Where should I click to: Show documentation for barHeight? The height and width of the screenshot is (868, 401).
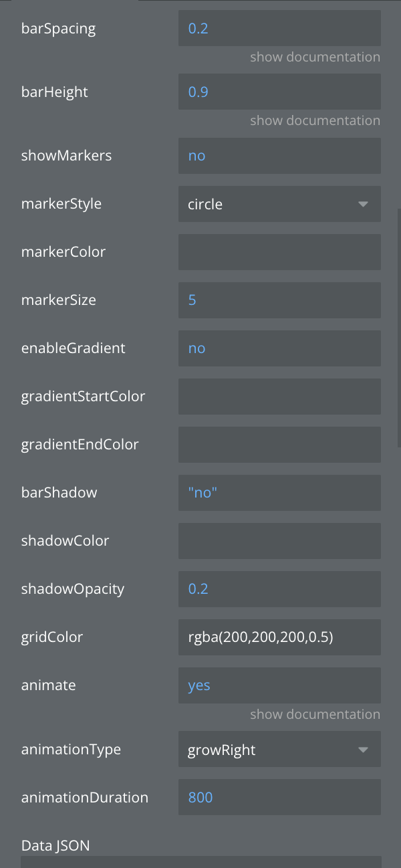315,120
